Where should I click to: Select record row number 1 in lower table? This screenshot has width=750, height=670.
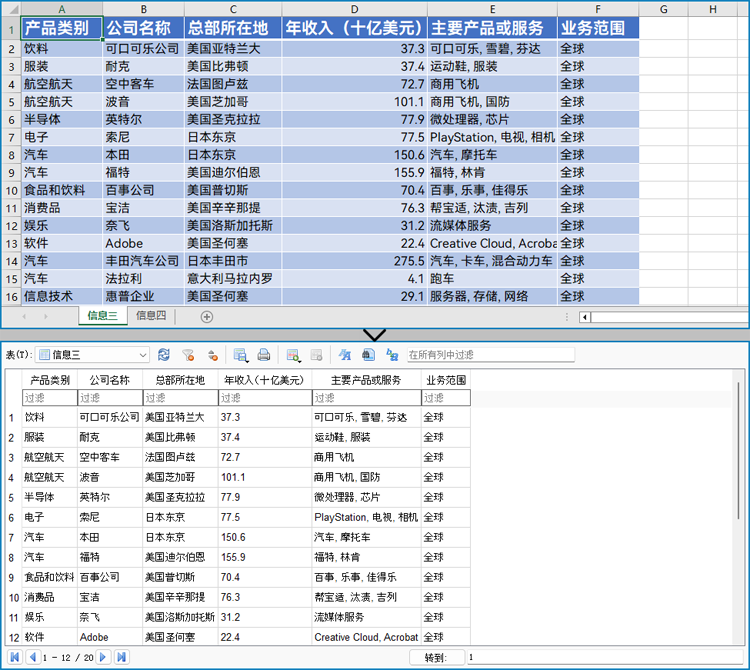click(11, 417)
